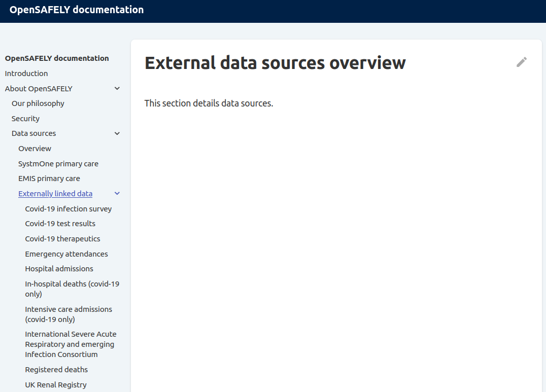The width and height of the screenshot is (546, 392).
Task: Open EMIS primary care page
Action: pos(49,179)
